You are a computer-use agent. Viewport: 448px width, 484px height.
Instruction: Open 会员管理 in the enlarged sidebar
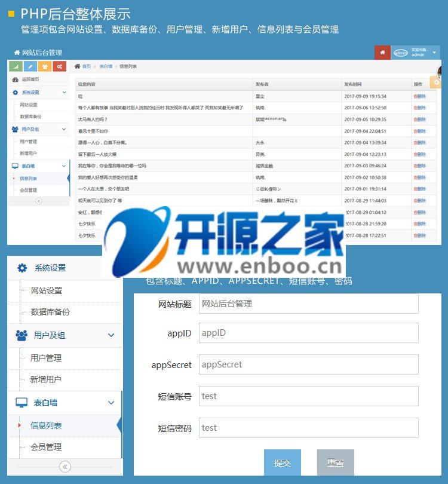[x=46, y=447]
